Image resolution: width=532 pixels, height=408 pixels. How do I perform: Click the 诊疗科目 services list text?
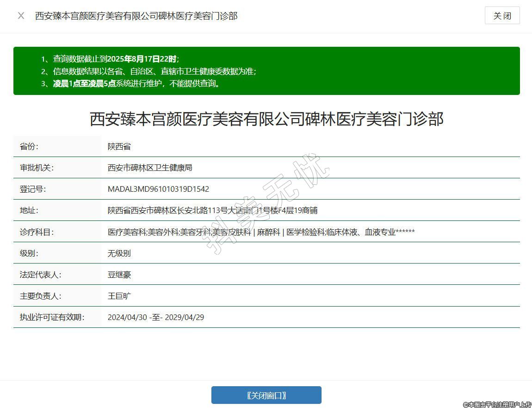pos(261,232)
